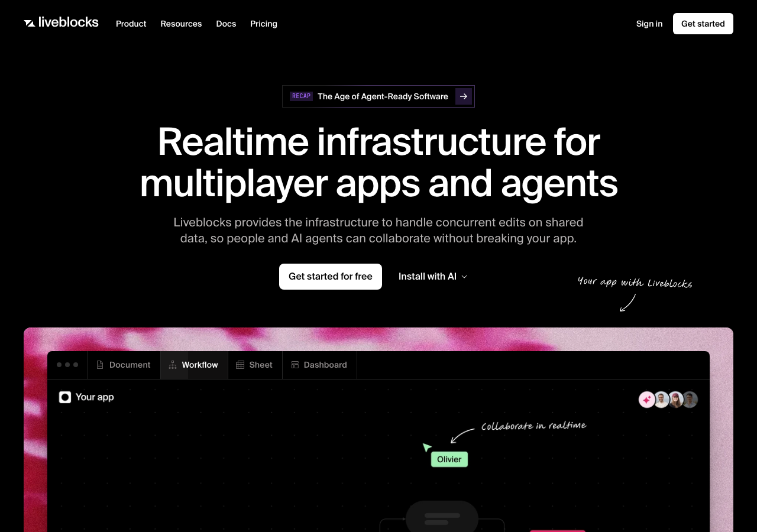
Task: Expand the Install with AI dropdown
Action: click(433, 277)
